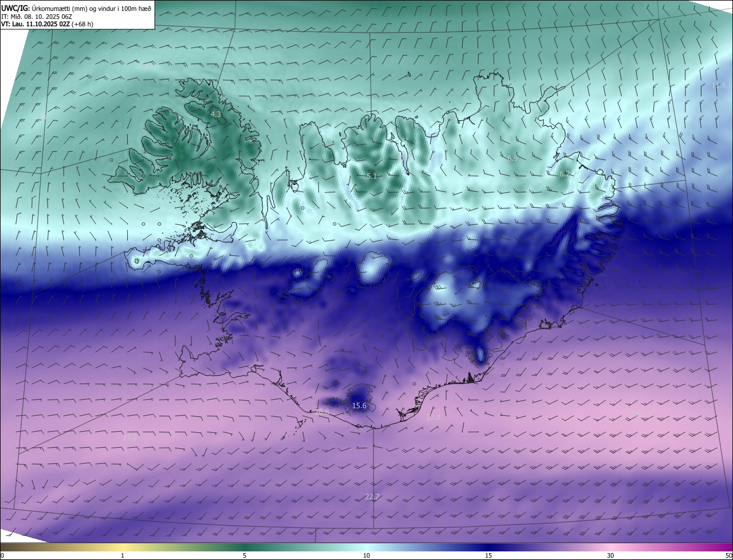
Task: Click the 26.8 value label near the coast
Action: click(322, 412)
